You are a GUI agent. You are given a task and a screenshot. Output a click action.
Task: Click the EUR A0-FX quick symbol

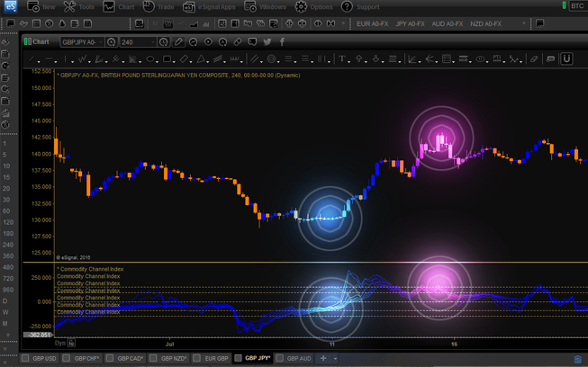point(372,24)
